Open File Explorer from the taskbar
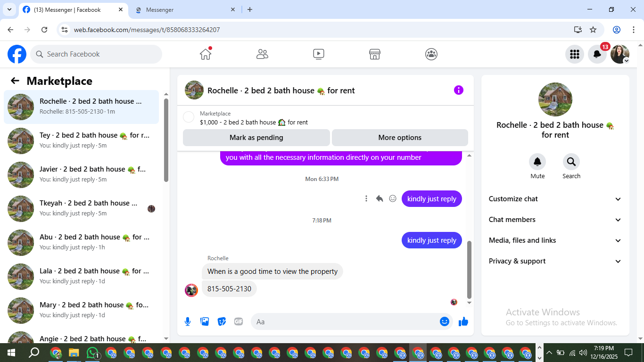This screenshot has width=644, height=362. 74,353
